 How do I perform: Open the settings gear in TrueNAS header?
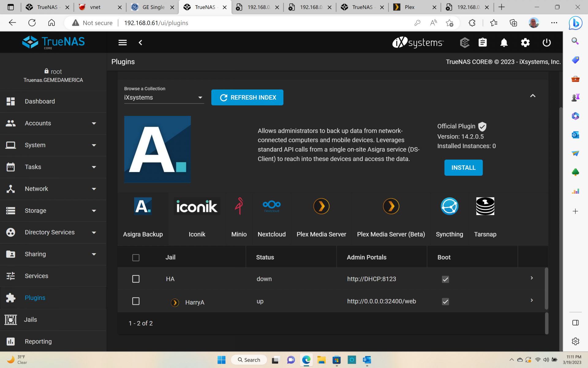(525, 43)
